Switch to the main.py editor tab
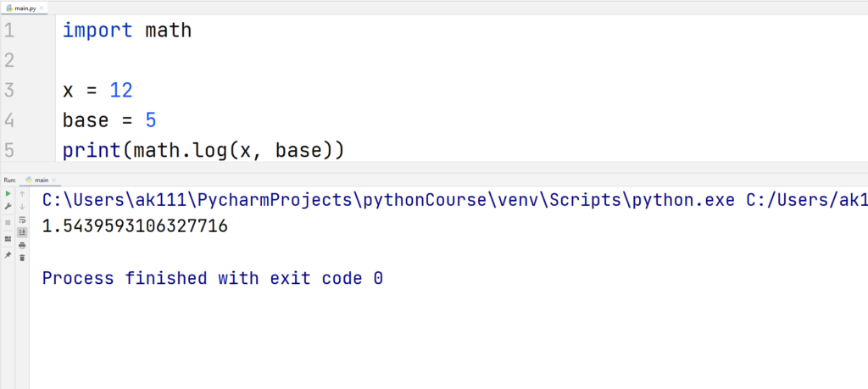Image resolution: width=868 pixels, height=389 pixels. [x=21, y=8]
